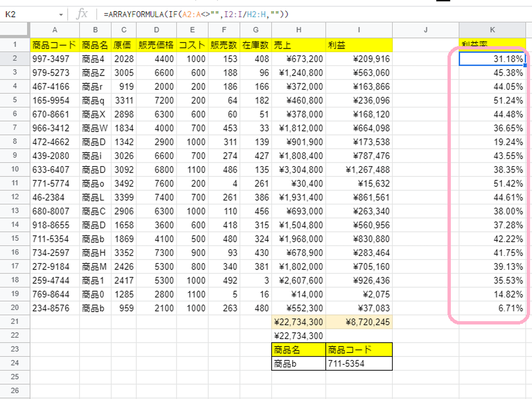Select column C header

point(124,30)
